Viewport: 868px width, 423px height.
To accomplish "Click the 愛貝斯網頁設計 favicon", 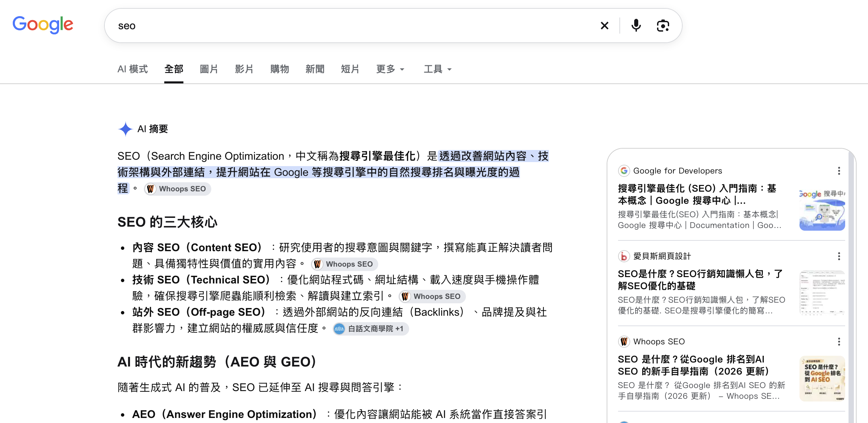I will click(624, 256).
